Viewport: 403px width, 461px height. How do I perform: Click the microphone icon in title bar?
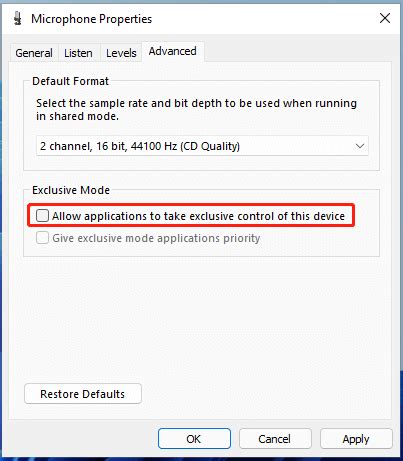[x=17, y=19]
